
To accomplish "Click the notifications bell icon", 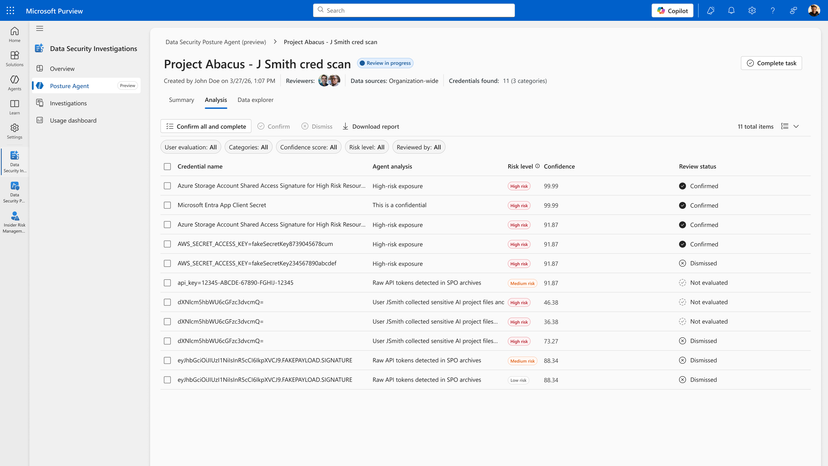I will (x=731, y=11).
